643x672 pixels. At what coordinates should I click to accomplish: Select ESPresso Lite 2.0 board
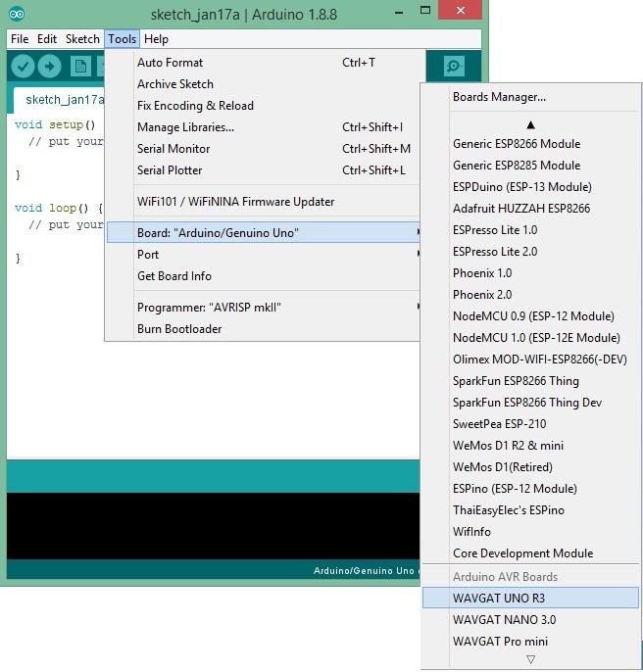(530, 252)
